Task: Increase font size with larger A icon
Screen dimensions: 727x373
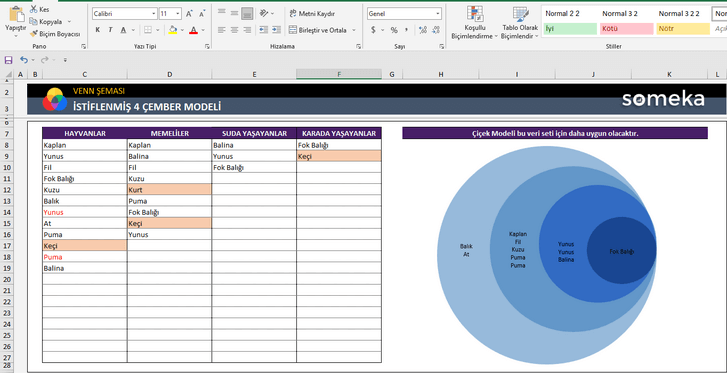Action: tap(189, 14)
